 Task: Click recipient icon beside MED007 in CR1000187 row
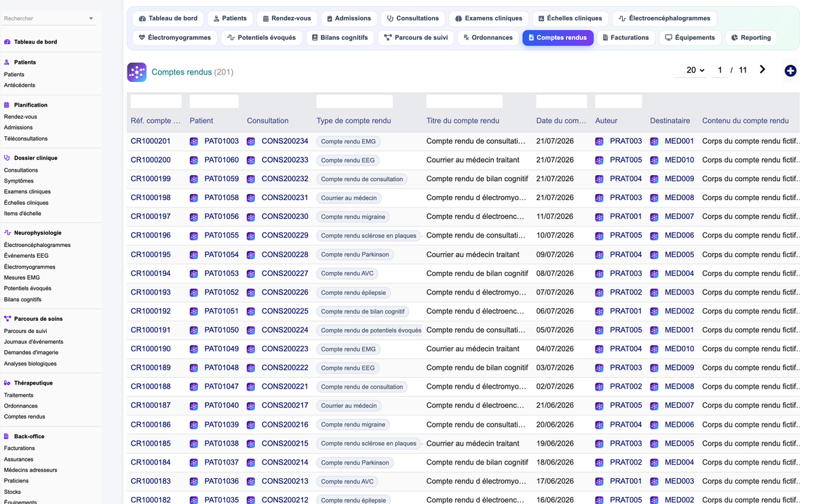[654, 406]
